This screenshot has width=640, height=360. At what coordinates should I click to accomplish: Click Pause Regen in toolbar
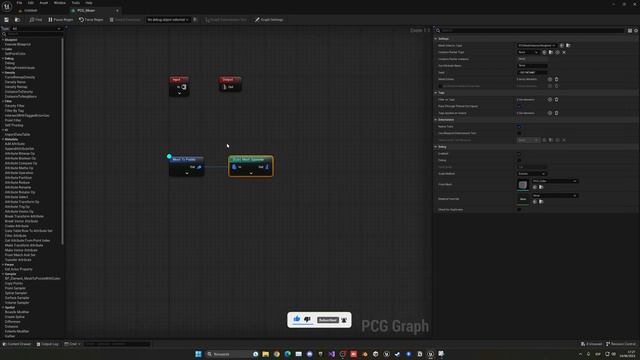(x=60, y=20)
